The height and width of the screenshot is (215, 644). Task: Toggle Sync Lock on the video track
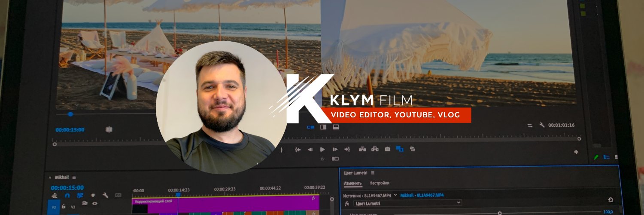[85, 204]
